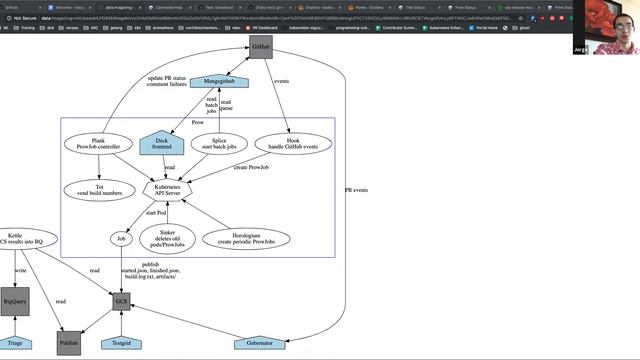
Task: Bookmark this page with the star icon
Action: click(520, 18)
